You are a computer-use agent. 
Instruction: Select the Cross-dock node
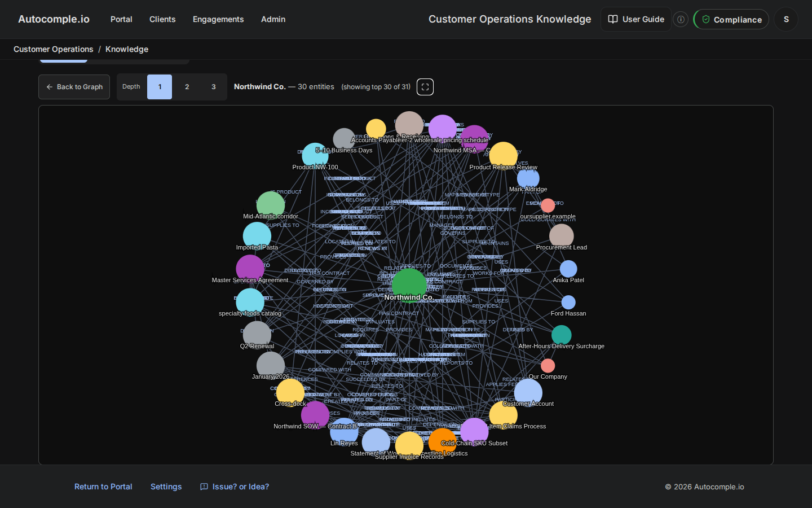coord(290,392)
